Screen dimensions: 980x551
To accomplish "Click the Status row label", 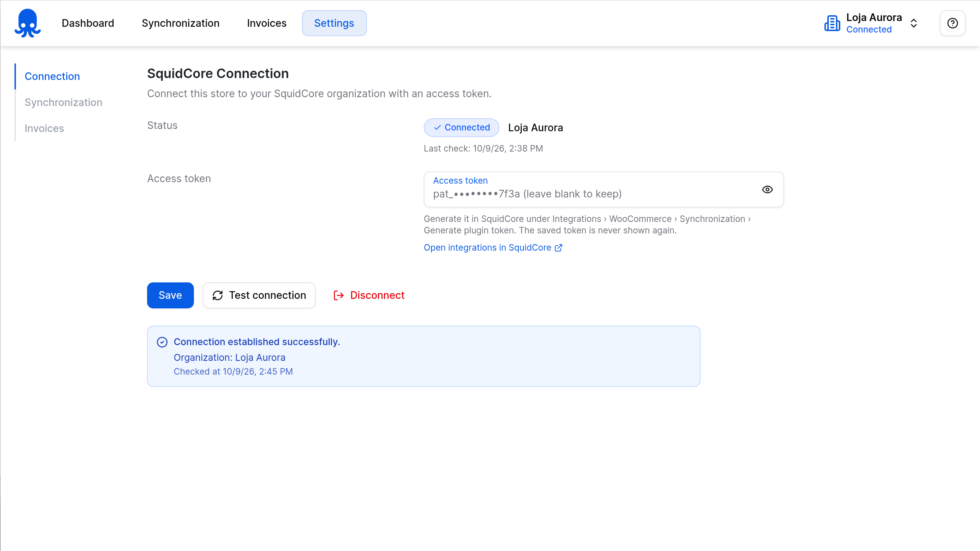I will click(162, 126).
